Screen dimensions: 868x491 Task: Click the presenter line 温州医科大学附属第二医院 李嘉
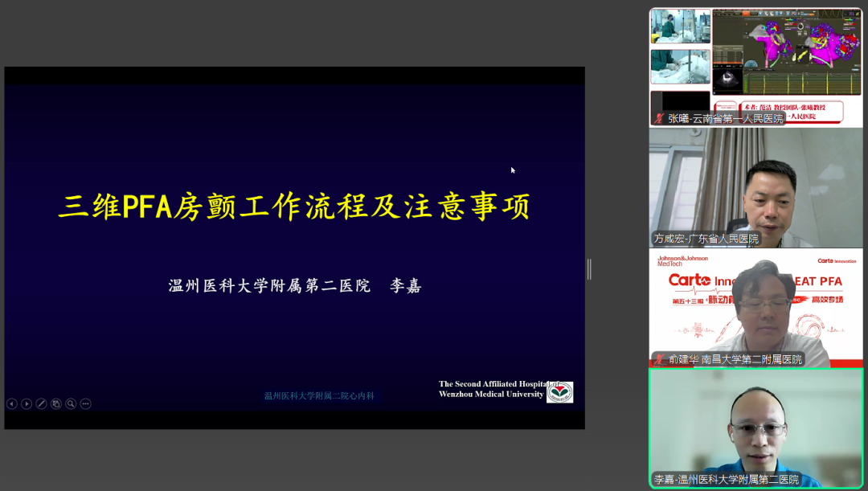coord(294,286)
